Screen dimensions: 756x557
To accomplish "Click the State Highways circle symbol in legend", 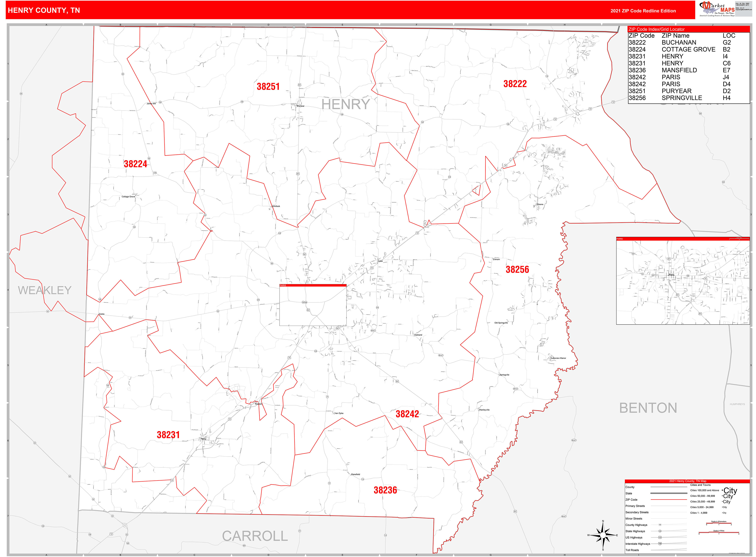I will [x=660, y=531].
